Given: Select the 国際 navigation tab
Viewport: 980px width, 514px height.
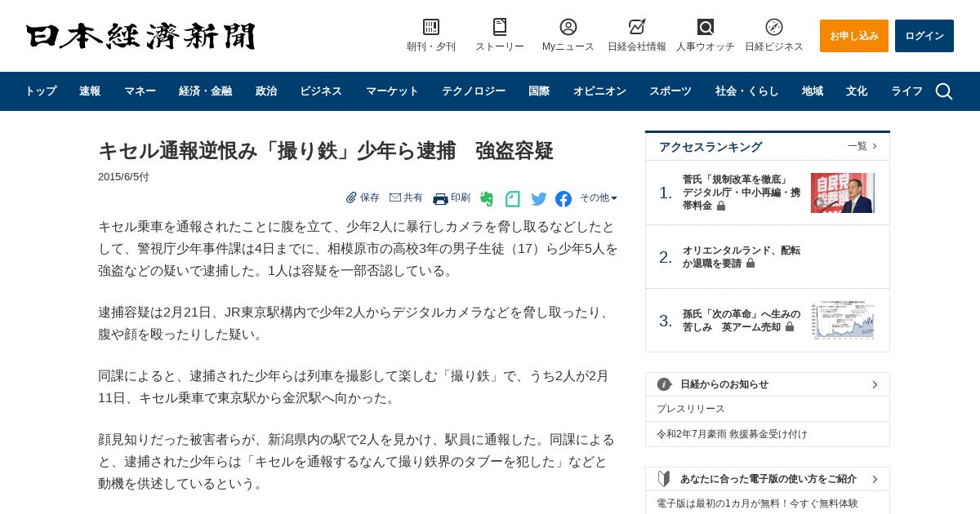Looking at the screenshot, I should 539,91.
